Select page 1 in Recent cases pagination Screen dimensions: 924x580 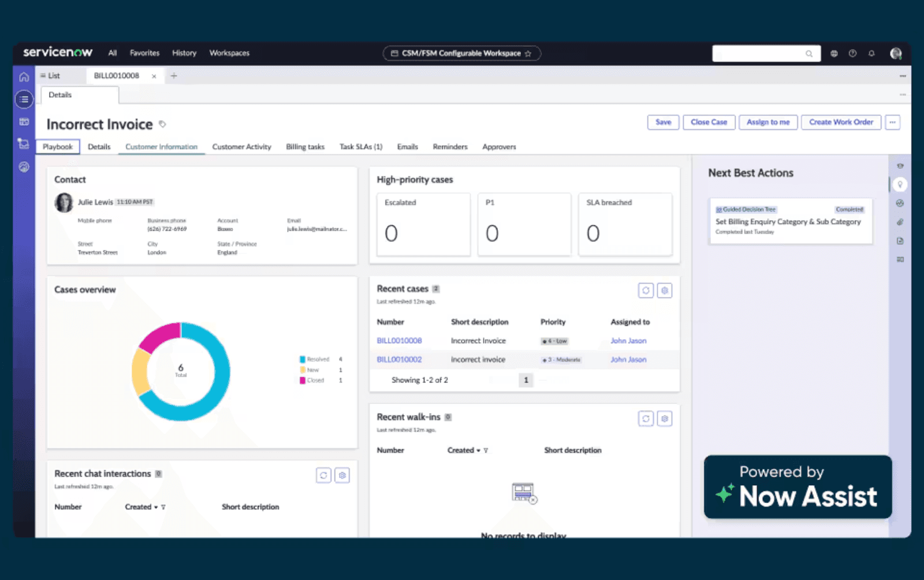[526, 380]
